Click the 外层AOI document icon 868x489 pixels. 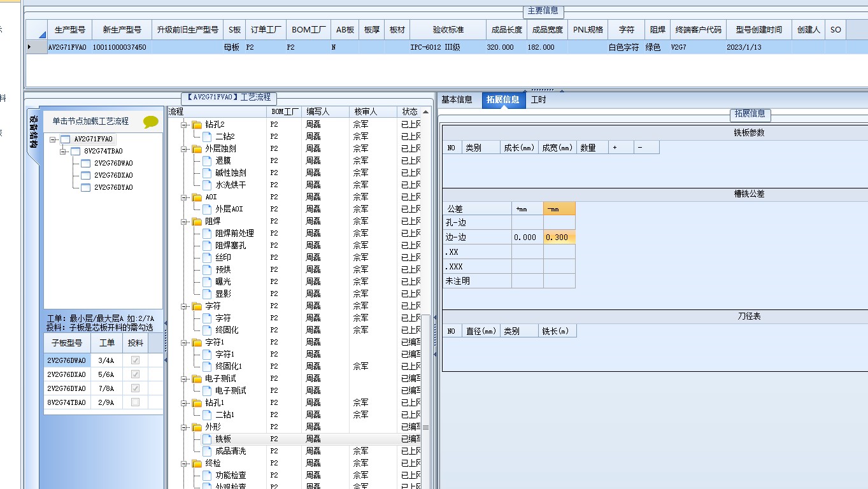point(207,209)
